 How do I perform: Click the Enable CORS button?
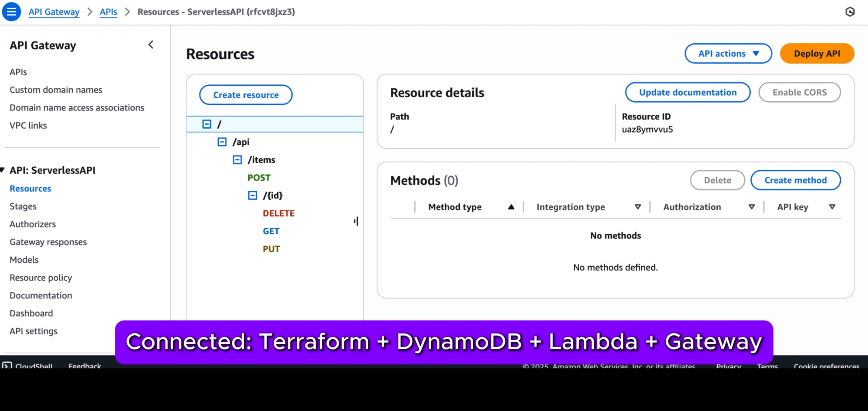[799, 92]
